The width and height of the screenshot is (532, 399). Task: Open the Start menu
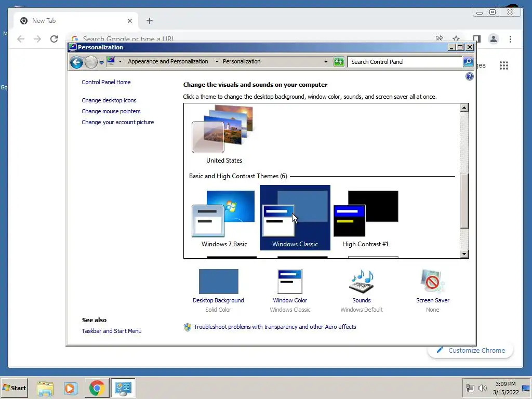tap(14, 388)
